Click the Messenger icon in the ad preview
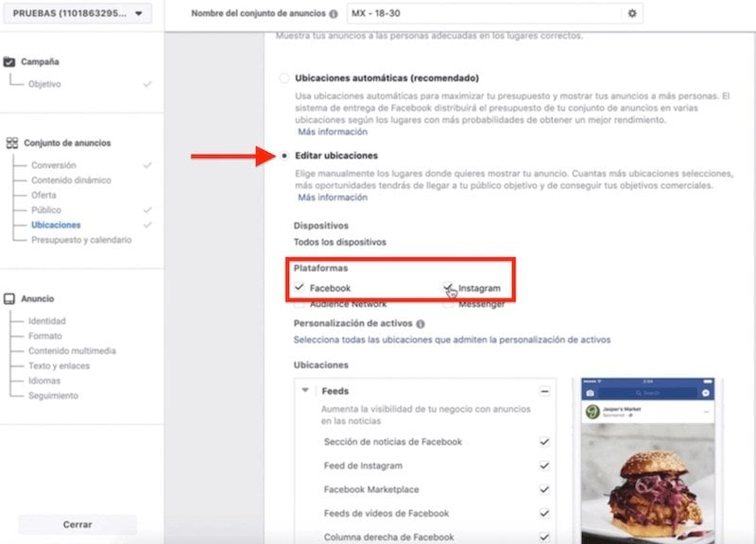This screenshot has width=756, height=544. point(705,391)
